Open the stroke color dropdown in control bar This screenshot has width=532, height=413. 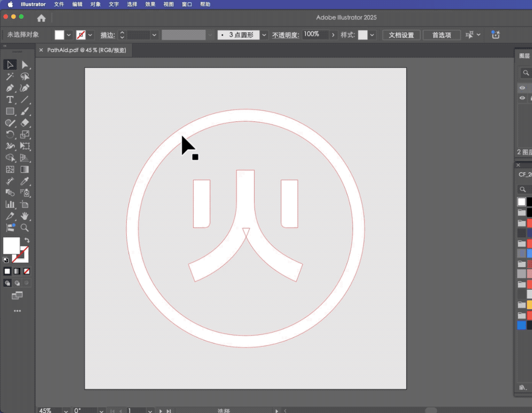point(90,35)
